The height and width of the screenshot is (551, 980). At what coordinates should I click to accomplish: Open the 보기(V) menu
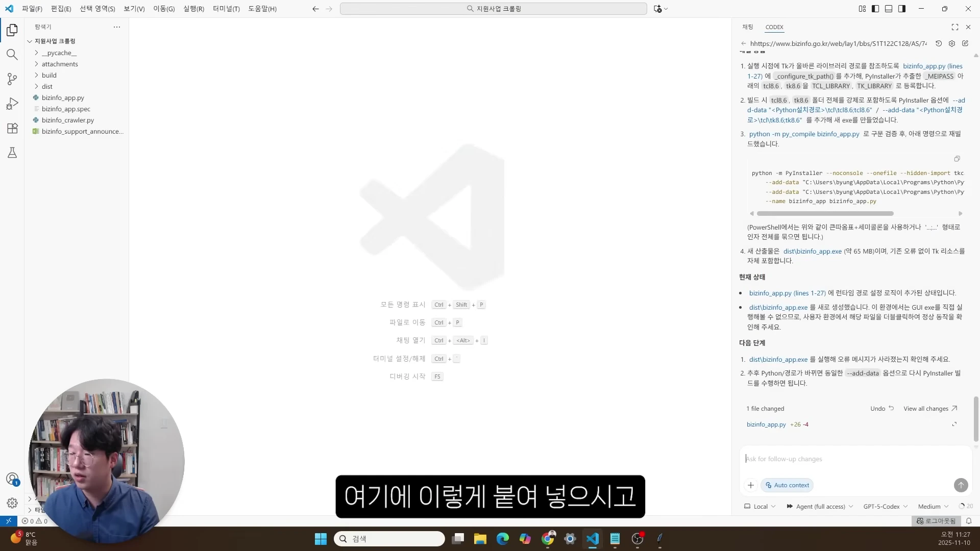click(x=134, y=9)
